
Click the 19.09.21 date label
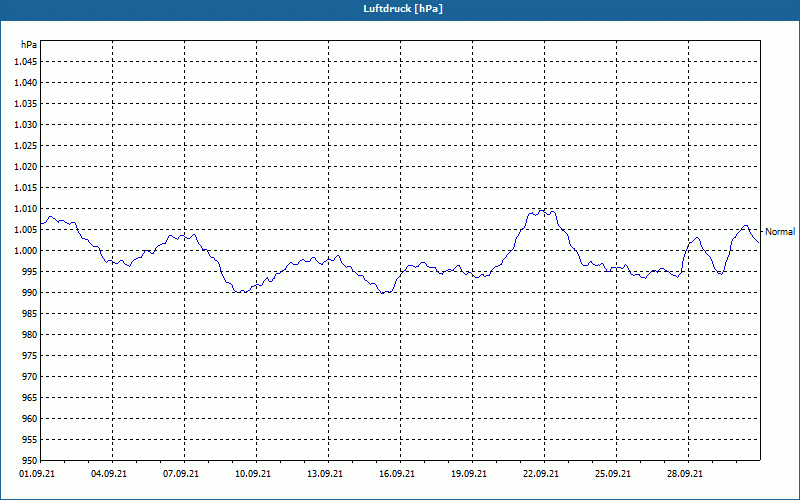tap(468, 474)
